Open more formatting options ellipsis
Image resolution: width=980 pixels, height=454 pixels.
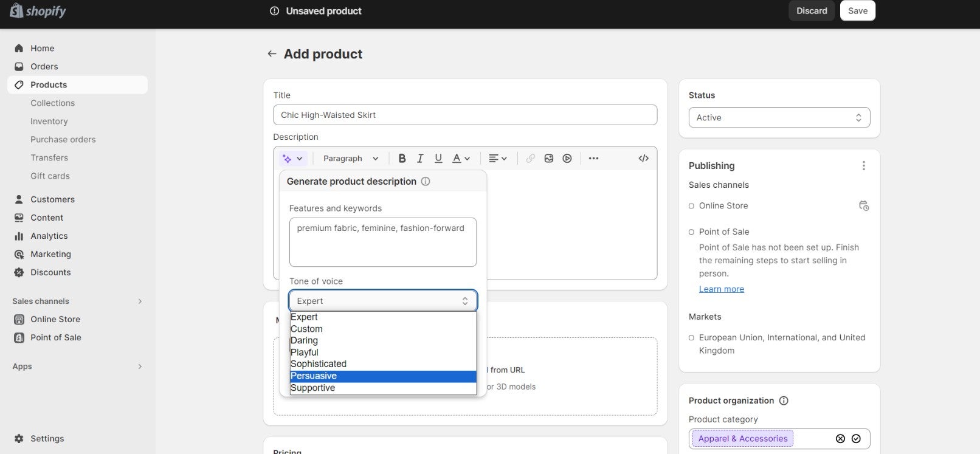coord(594,159)
